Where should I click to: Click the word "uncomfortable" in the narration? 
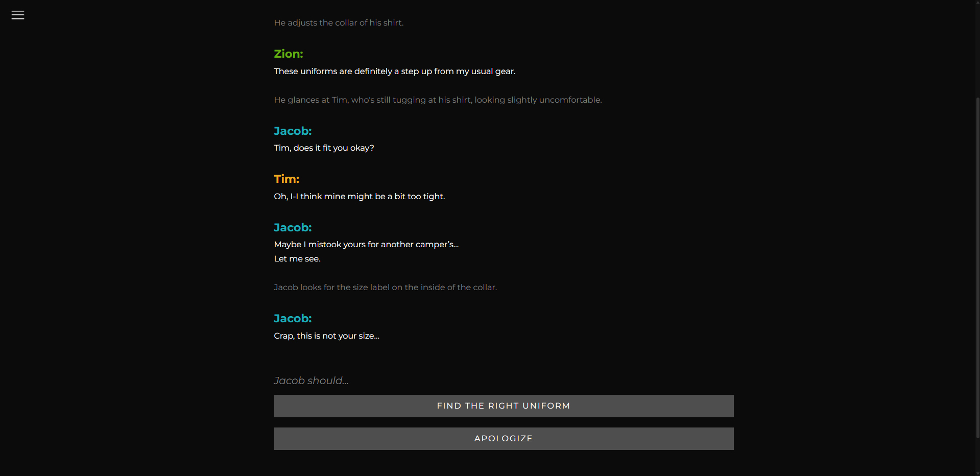(x=570, y=100)
